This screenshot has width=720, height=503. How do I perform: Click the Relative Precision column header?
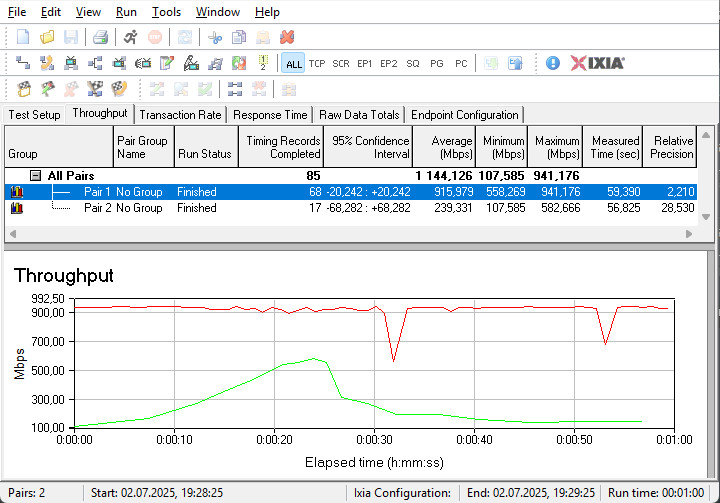[669, 147]
